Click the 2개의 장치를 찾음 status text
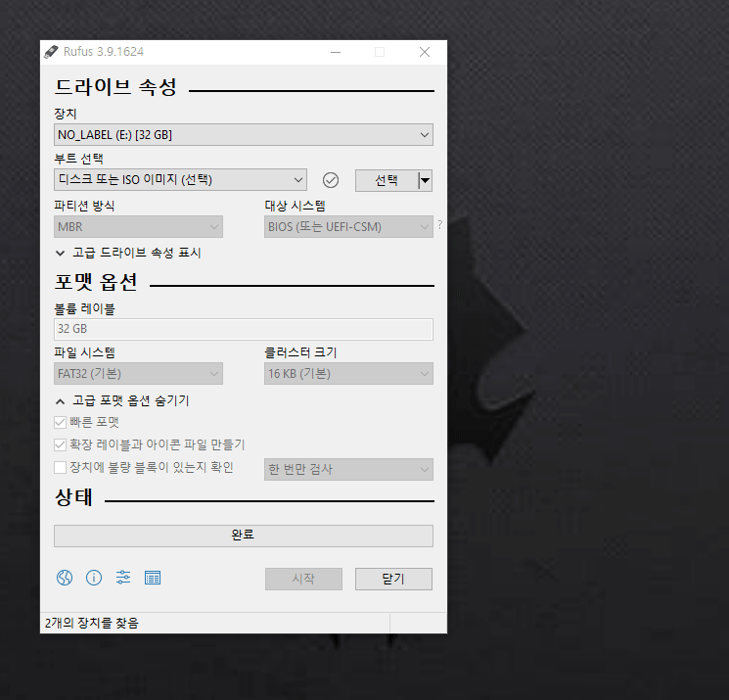Image resolution: width=729 pixels, height=700 pixels. [x=92, y=623]
